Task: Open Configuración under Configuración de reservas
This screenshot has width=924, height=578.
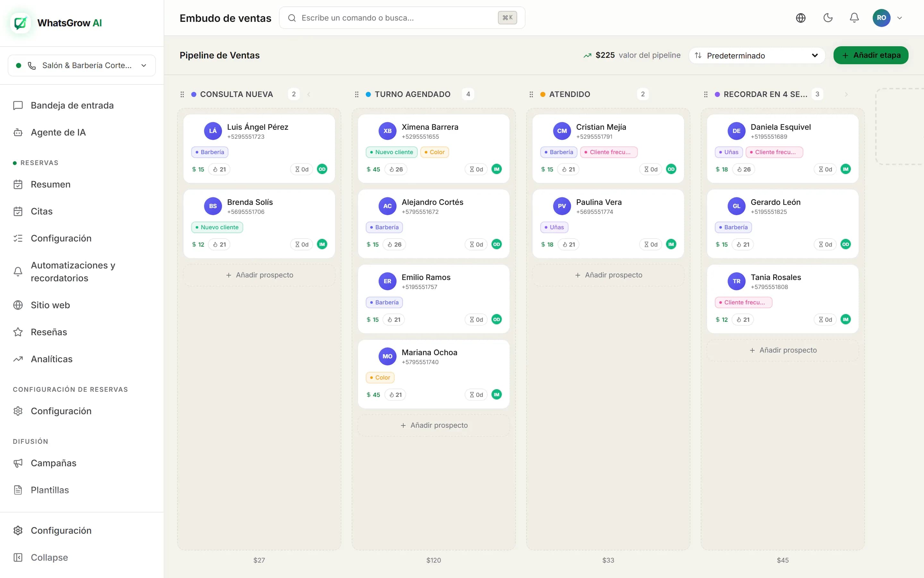Action: tap(61, 411)
